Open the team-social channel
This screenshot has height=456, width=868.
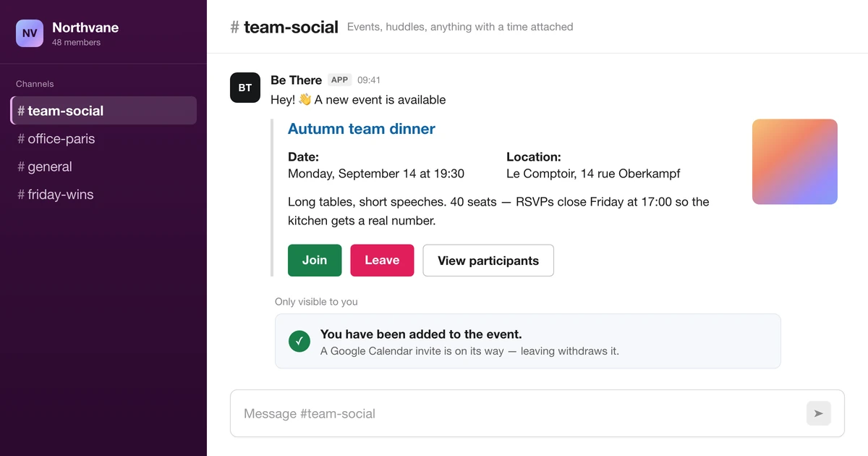[103, 111]
